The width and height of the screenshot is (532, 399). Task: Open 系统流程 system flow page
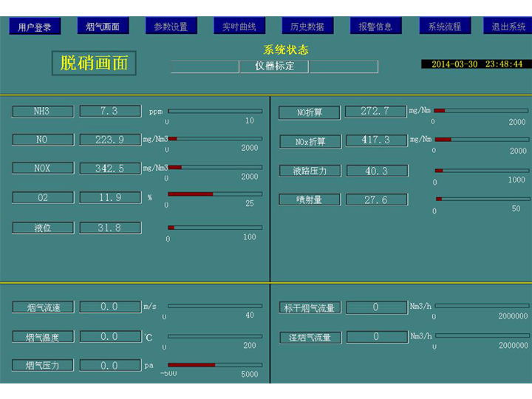coord(445,26)
